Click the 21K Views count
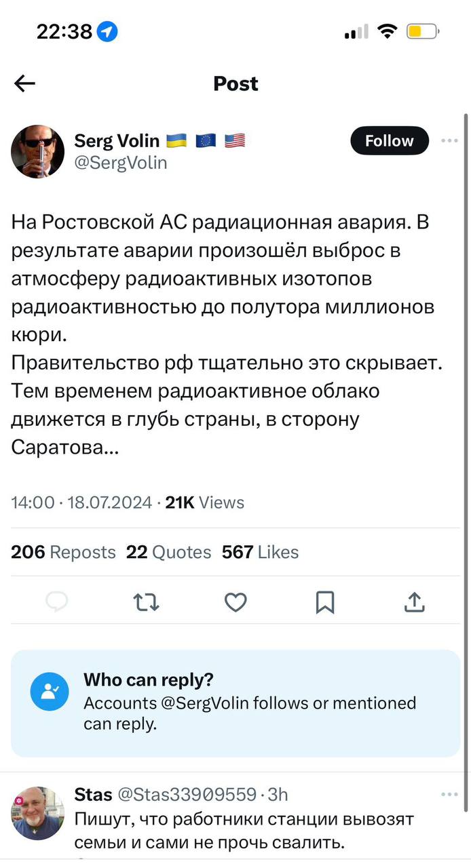Image resolution: width=471 pixels, height=868 pixels. click(x=204, y=502)
